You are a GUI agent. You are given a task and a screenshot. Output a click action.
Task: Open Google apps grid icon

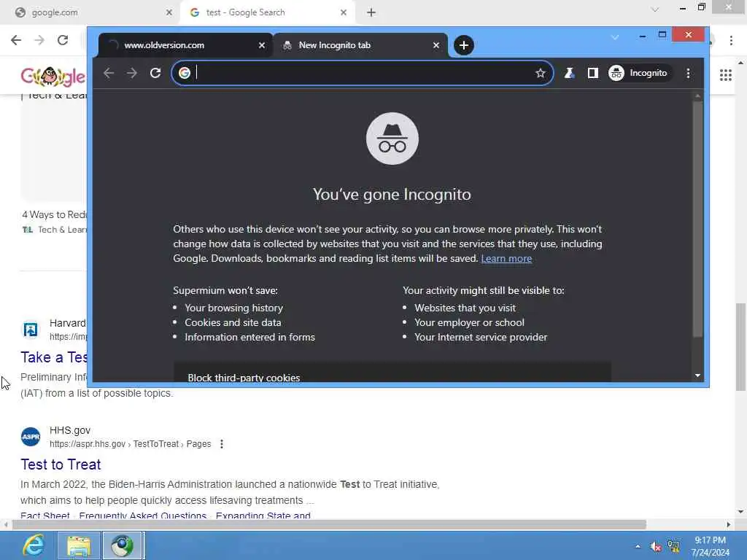tap(726, 75)
